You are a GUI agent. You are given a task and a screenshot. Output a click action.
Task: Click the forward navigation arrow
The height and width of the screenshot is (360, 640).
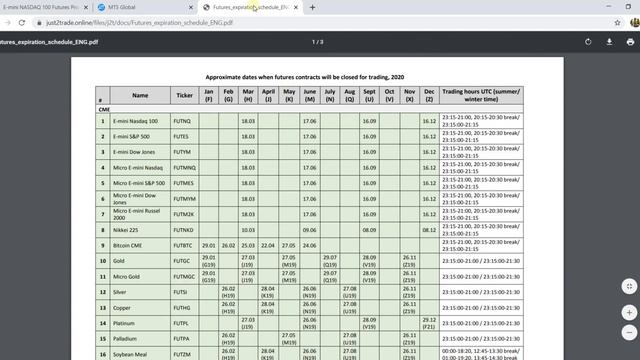point(8,23)
